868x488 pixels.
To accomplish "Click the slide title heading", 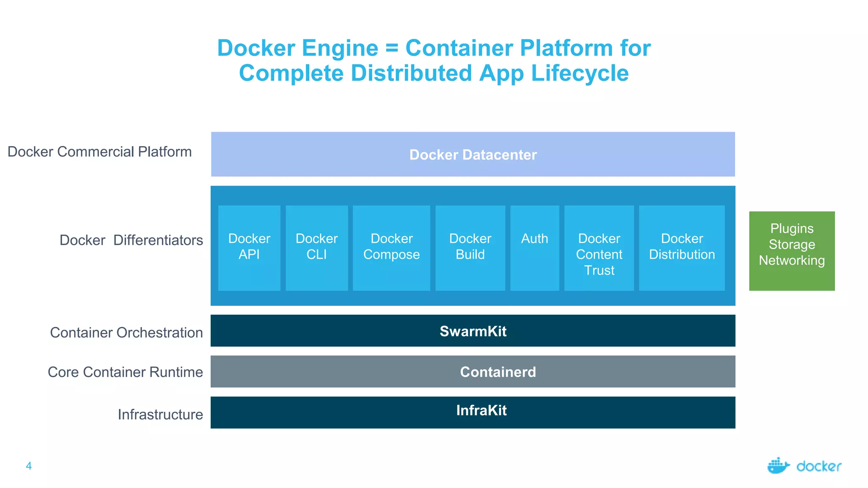I will [x=434, y=60].
